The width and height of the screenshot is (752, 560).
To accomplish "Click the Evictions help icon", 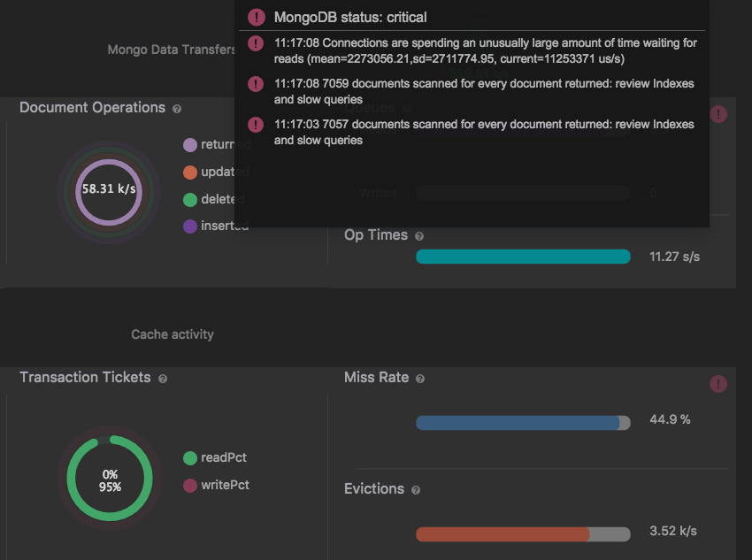I will point(416,490).
